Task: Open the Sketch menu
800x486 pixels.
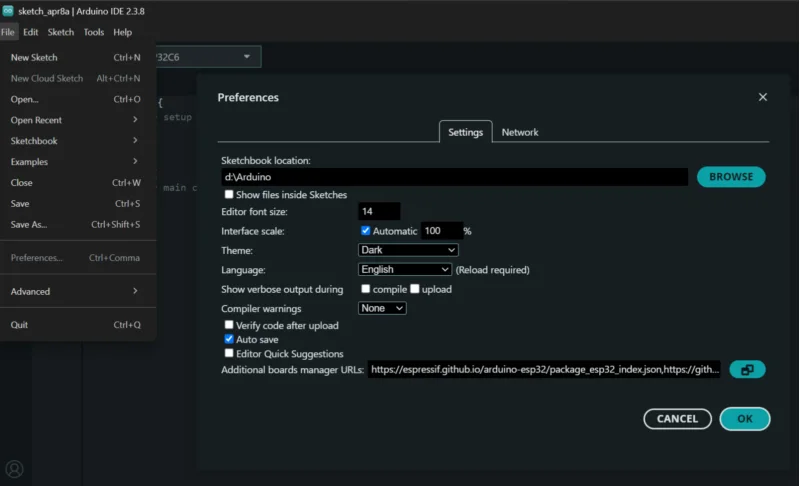Action: click(61, 32)
